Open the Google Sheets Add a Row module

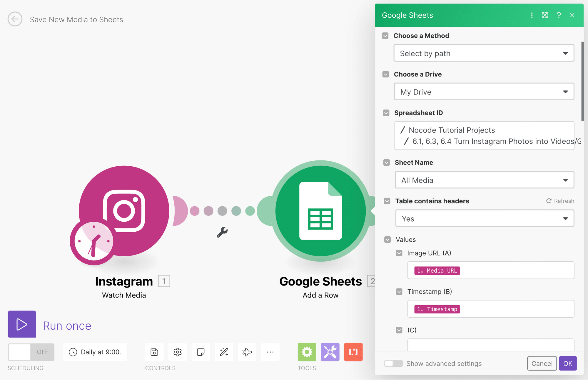[x=321, y=211]
